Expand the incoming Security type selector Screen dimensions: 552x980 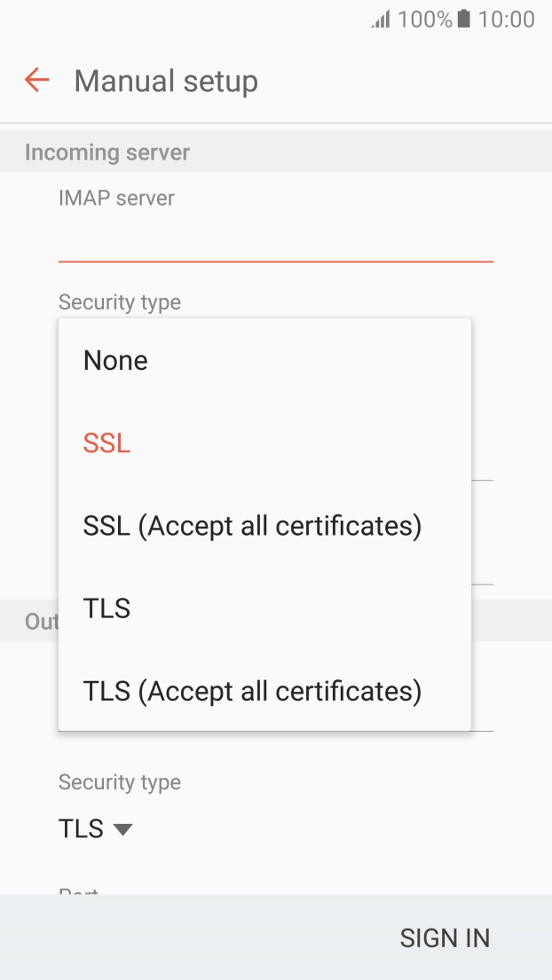pos(119,302)
